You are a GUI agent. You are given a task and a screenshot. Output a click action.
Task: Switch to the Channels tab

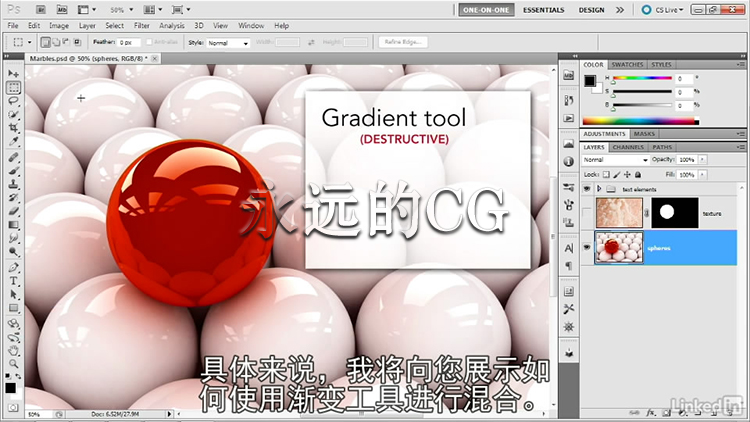pos(628,147)
